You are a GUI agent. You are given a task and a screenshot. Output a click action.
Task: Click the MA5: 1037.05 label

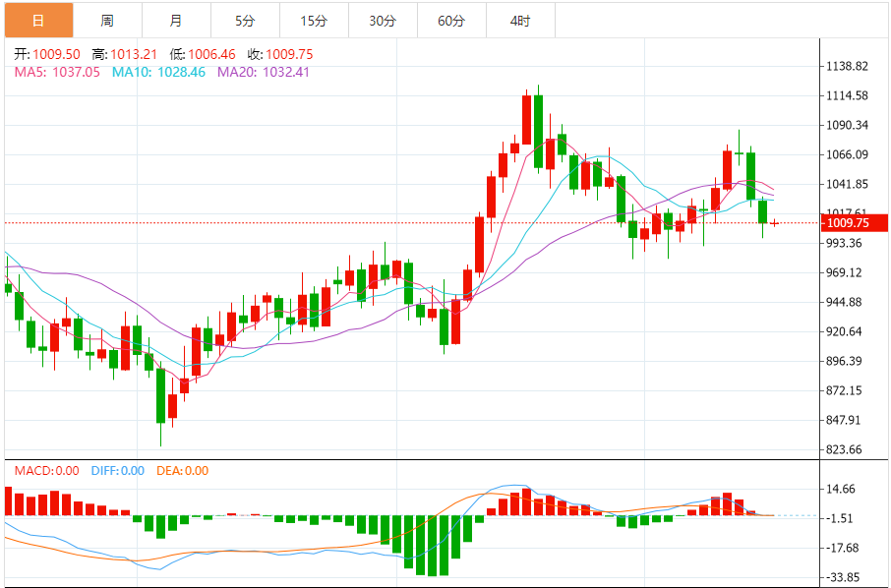pyautogui.click(x=57, y=72)
